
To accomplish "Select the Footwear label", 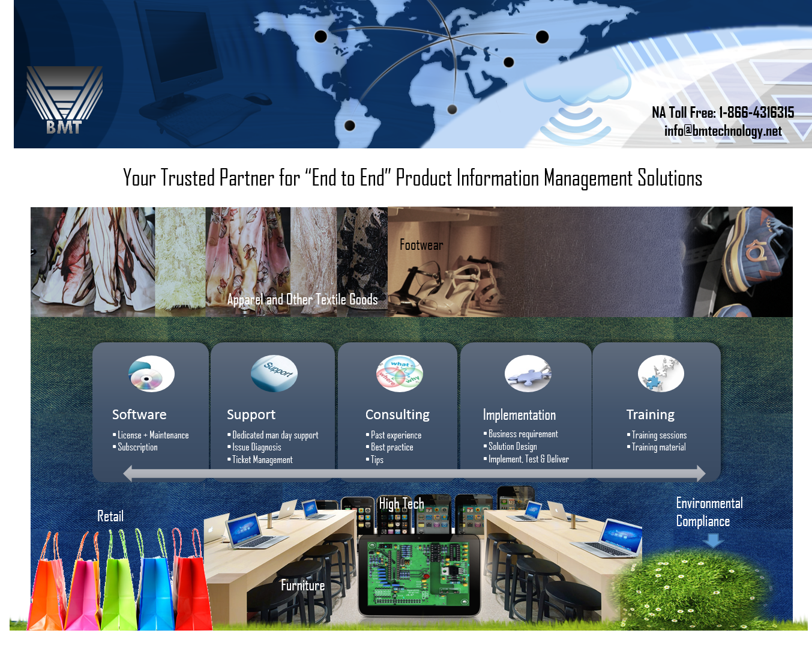I will coord(421,245).
